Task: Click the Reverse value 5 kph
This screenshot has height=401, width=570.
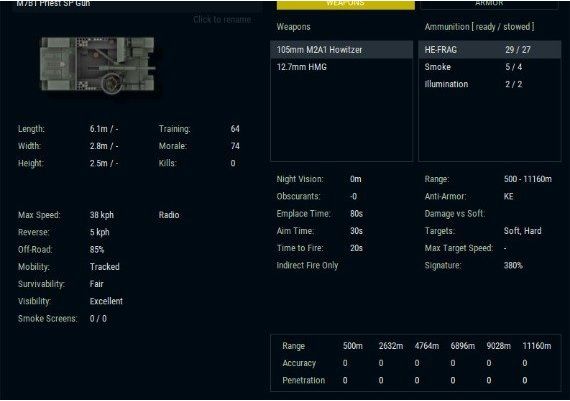Action: 100,232
